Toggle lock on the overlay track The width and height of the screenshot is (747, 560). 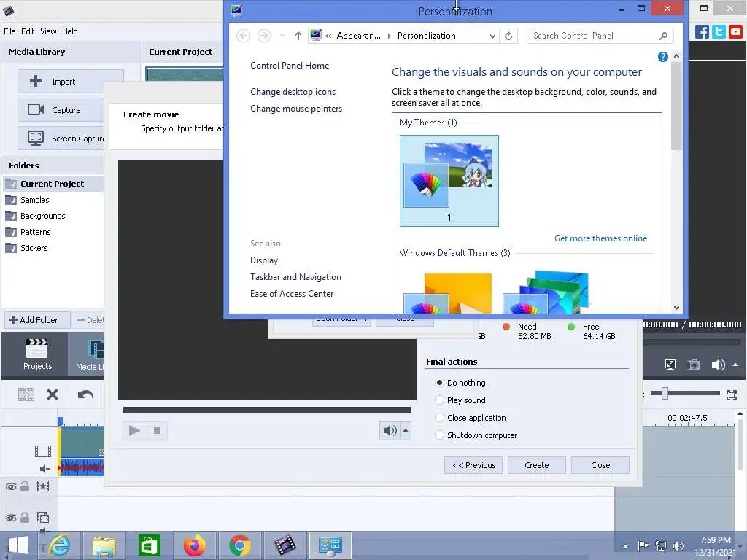[x=25, y=486]
